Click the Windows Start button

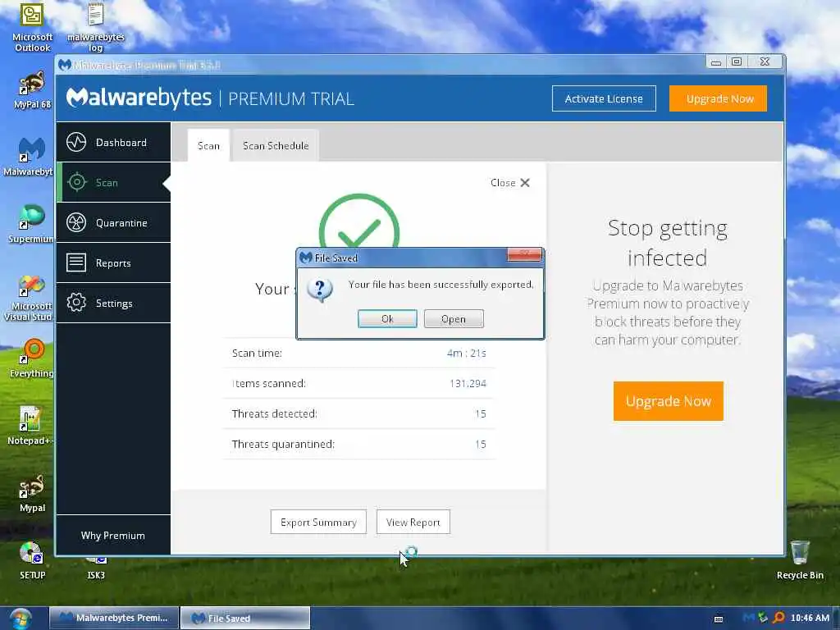(21, 619)
